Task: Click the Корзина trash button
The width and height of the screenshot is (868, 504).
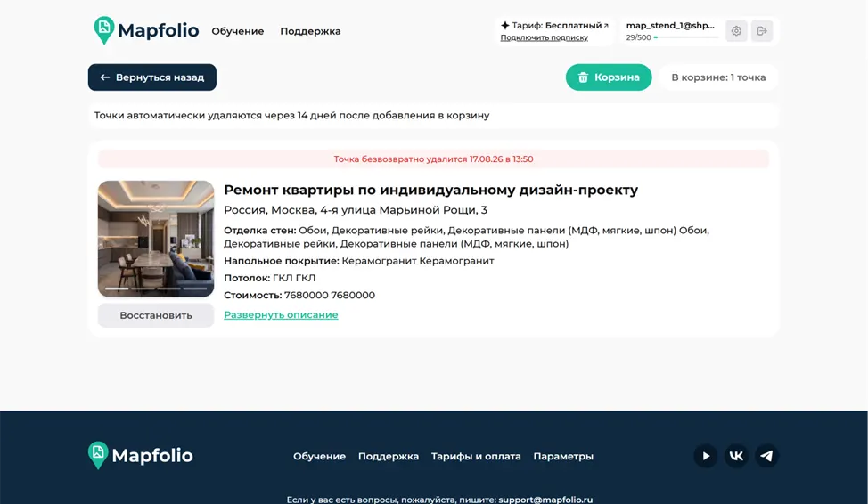Action: point(609,77)
